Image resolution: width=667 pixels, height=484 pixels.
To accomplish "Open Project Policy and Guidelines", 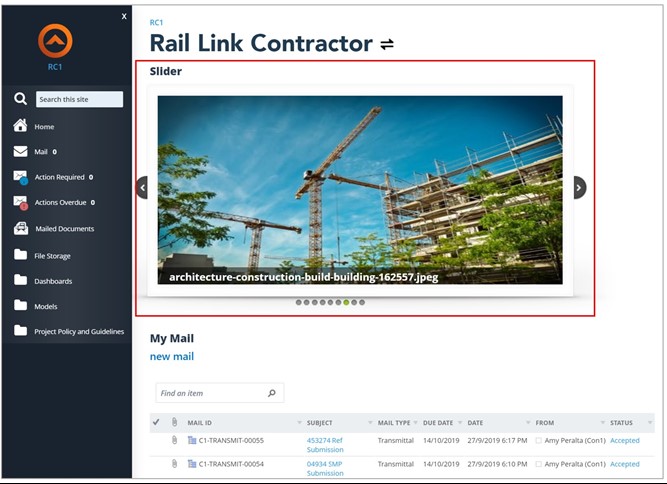I will [79, 332].
